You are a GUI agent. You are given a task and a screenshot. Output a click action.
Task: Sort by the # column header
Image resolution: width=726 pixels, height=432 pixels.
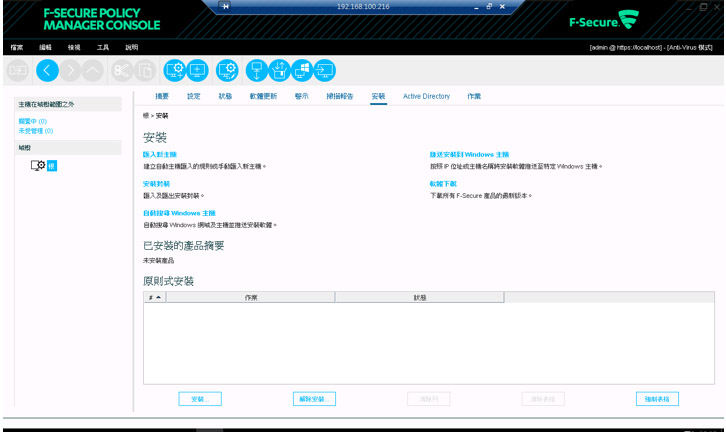(x=155, y=297)
